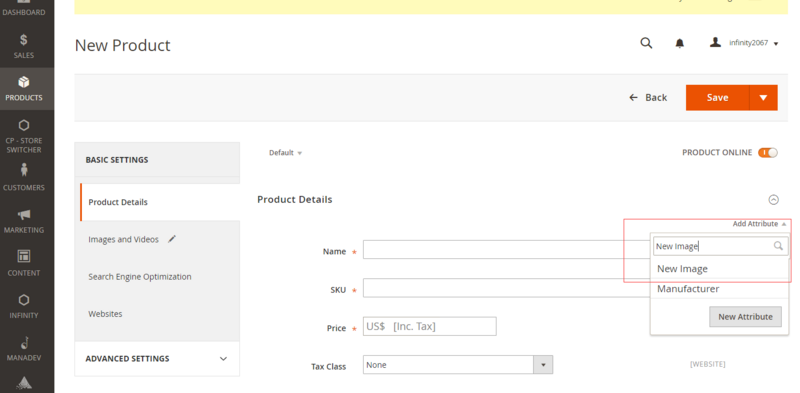
Task: Click into the Price input field
Action: pos(430,326)
